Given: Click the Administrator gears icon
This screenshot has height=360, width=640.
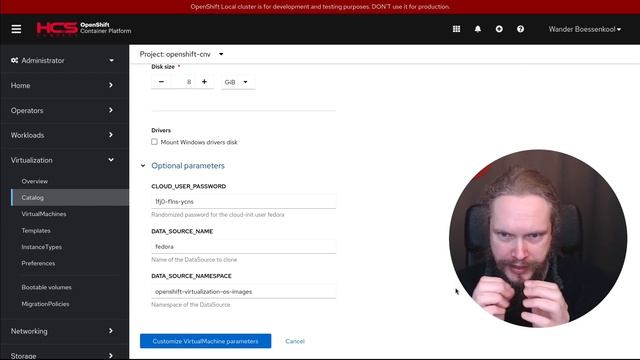Looking at the screenshot, I should click(x=15, y=60).
